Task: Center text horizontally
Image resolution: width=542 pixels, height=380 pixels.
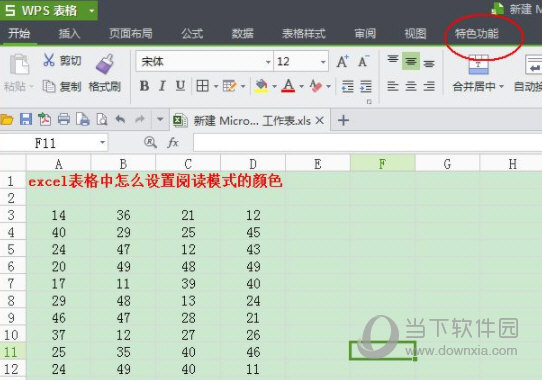Action: coord(411,86)
